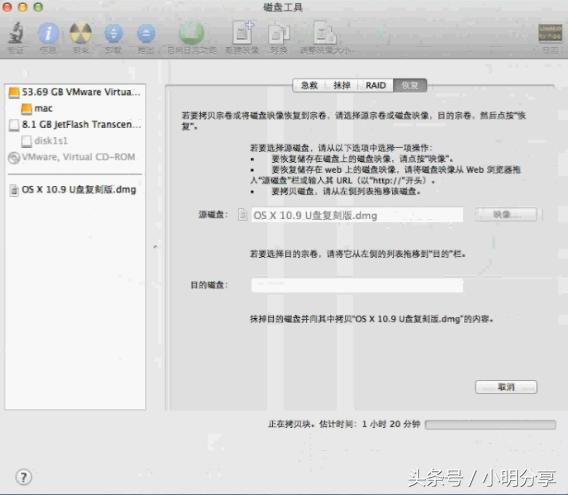Click the 目的磁盘 destination disk field
Image resolution: width=568 pixels, height=495 pixels.
click(x=357, y=285)
